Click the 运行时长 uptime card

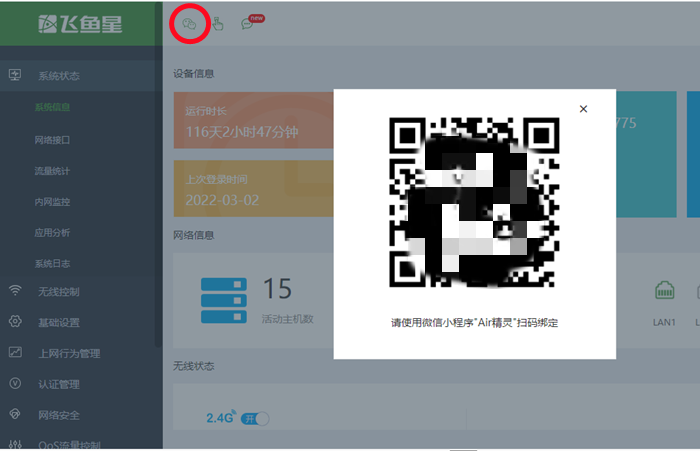tap(254, 121)
